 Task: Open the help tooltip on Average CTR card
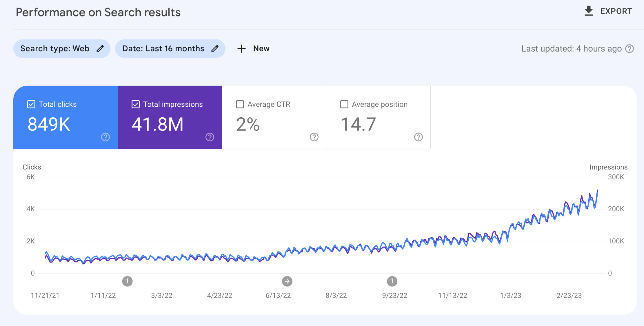[314, 137]
